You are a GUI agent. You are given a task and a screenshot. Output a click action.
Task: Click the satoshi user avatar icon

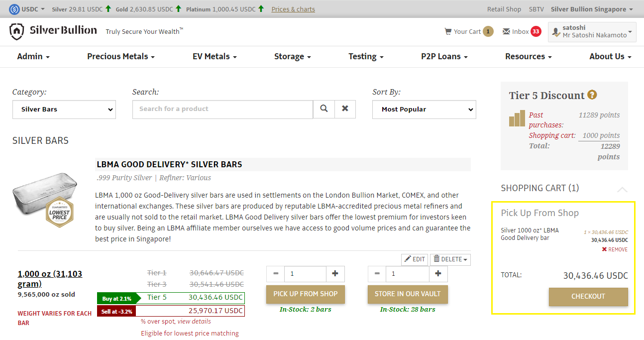tap(556, 32)
